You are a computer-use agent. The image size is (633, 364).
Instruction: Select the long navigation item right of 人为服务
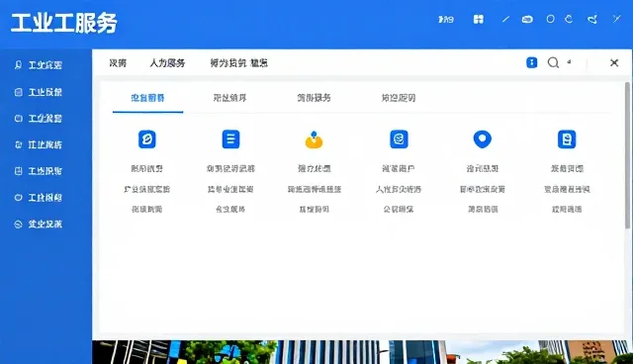tap(239, 63)
